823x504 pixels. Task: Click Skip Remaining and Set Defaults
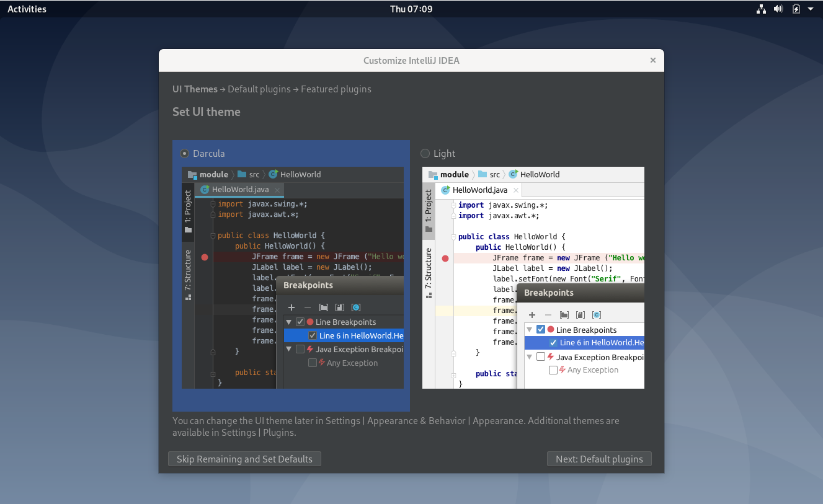click(244, 459)
